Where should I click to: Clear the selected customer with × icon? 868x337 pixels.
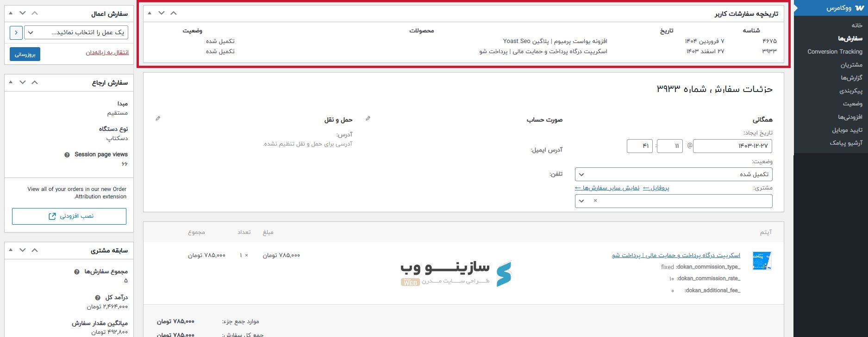[595, 201]
